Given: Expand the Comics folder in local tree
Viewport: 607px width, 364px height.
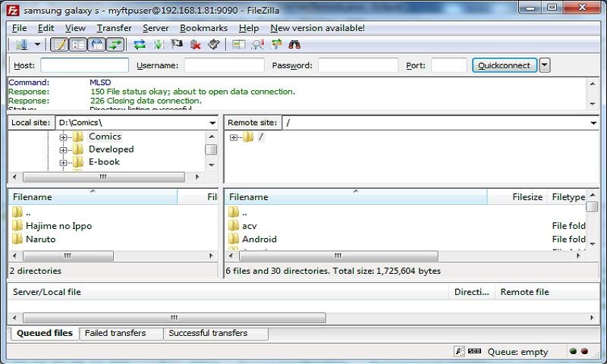Looking at the screenshot, I should [x=64, y=137].
